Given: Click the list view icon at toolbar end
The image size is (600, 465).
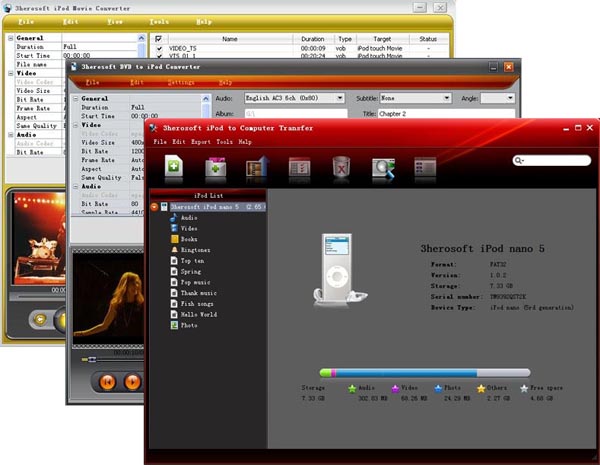Looking at the screenshot, I should 425,167.
